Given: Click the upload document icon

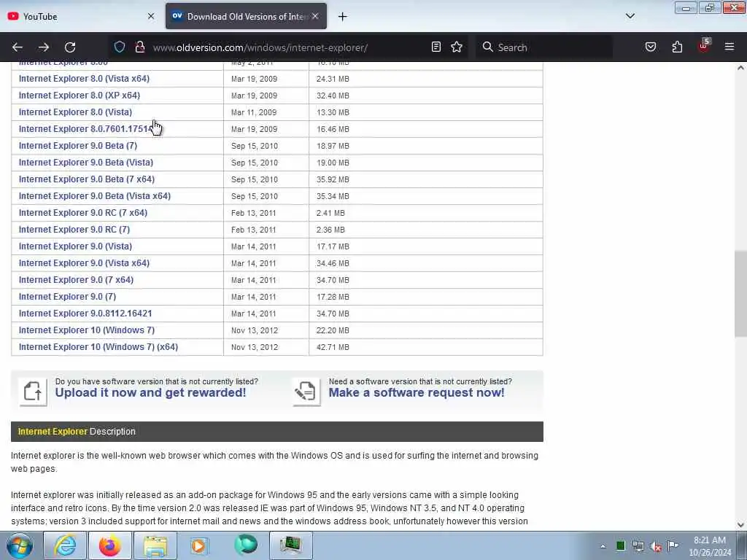Looking at the screenshot, I should pos(33,392).
